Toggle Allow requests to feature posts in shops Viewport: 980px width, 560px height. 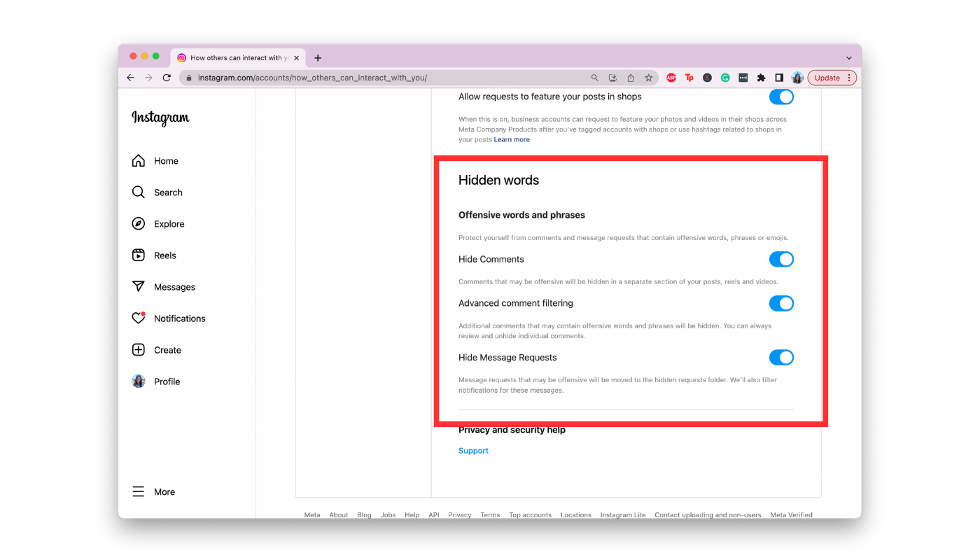point(781,97)
